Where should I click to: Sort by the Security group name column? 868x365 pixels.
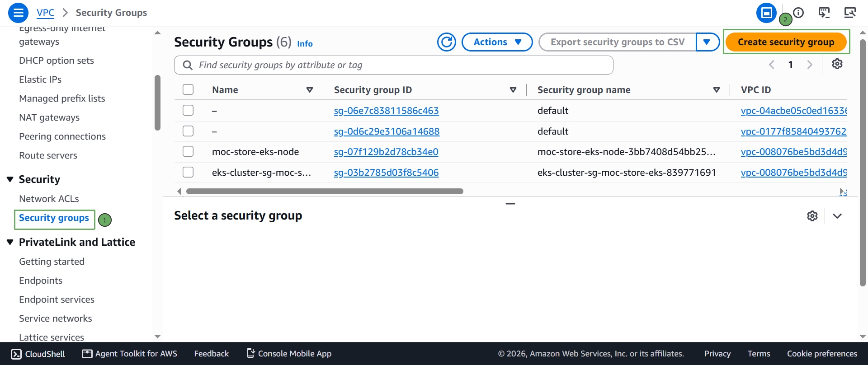pyautogui.click(x=717, y=90)
